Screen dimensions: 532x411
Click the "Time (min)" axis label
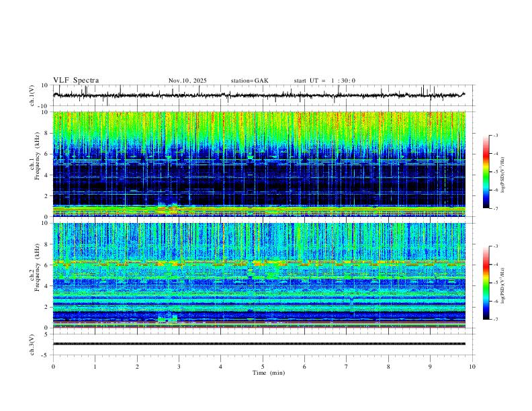point(269,373)
